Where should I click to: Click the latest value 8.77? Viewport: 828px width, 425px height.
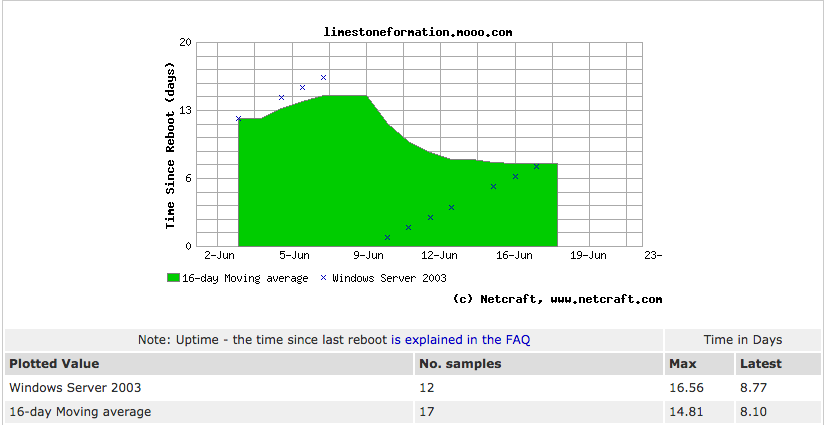(x=754, y=388)
